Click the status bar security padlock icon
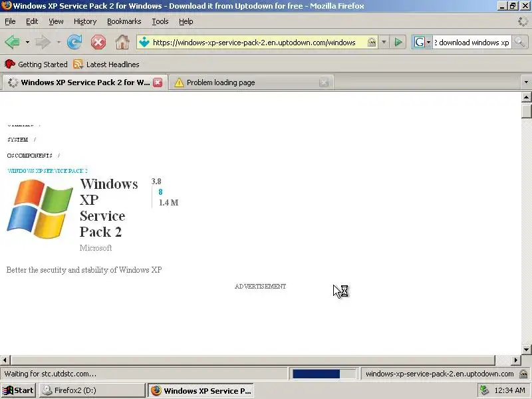 [x=524, y=374]
